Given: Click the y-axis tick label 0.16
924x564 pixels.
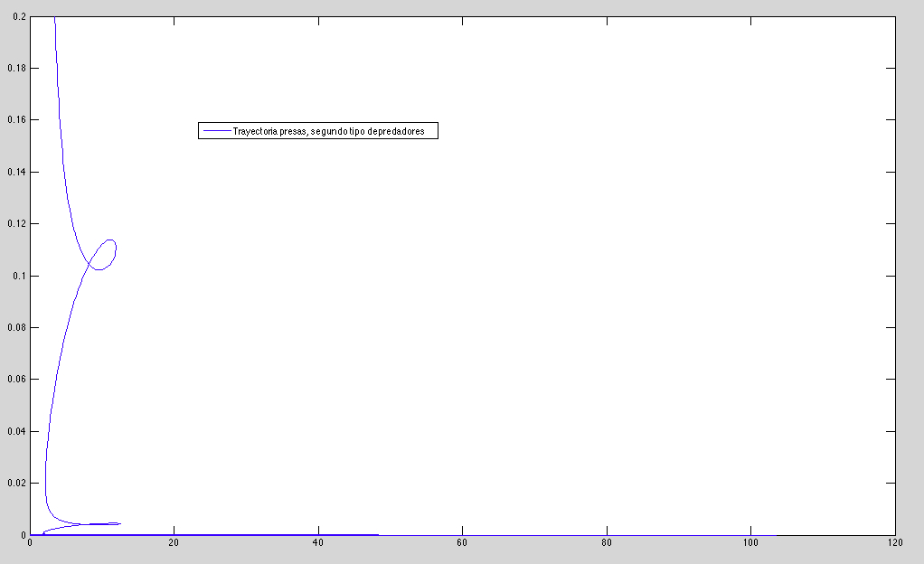Looking at the screenshot, I should click(x=17, y=120).
